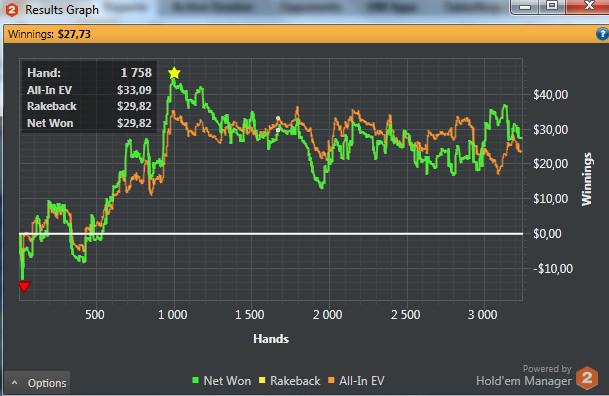Toggle the Net Won legend entry
This screenshot has height=396, width=609.
coord(222,381)
